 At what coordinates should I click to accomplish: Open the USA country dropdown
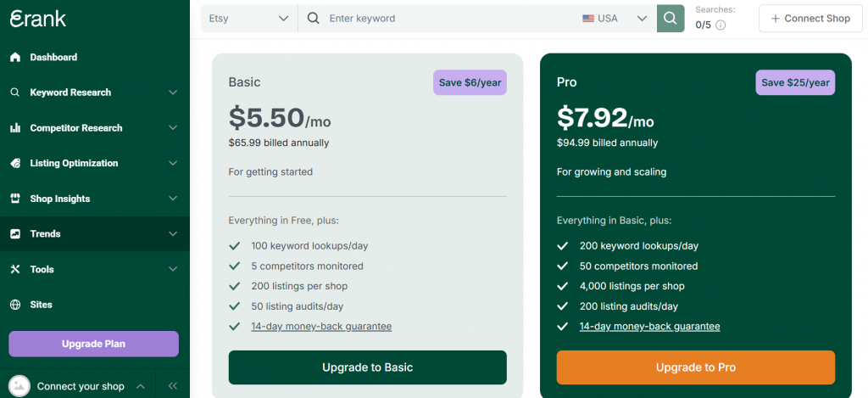615,19
